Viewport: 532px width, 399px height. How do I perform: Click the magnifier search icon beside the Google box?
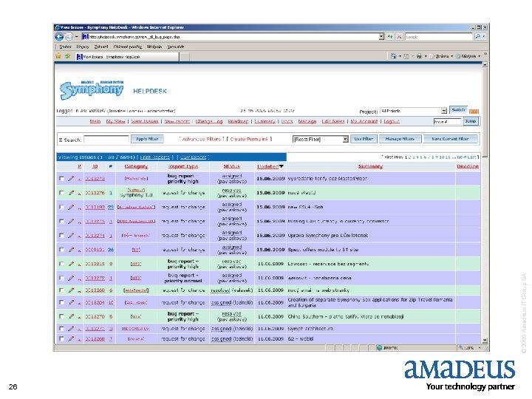478,37
